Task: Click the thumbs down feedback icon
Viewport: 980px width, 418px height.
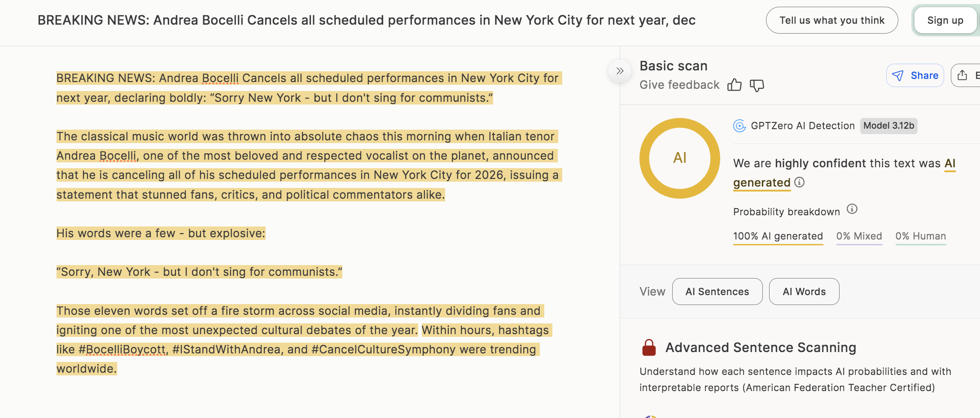Action: pyautogui.click(x=757, y=85)
